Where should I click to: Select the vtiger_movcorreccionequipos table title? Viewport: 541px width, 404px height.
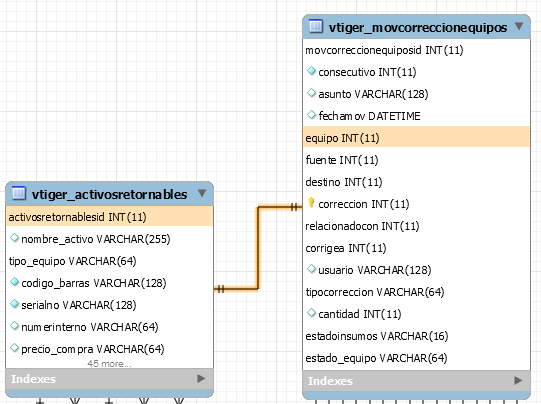417,27
